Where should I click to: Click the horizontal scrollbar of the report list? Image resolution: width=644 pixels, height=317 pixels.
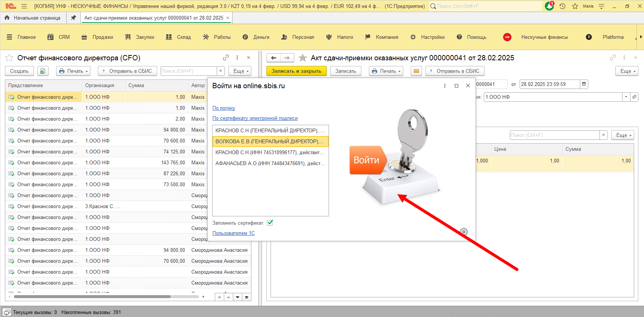click(92, 297)
